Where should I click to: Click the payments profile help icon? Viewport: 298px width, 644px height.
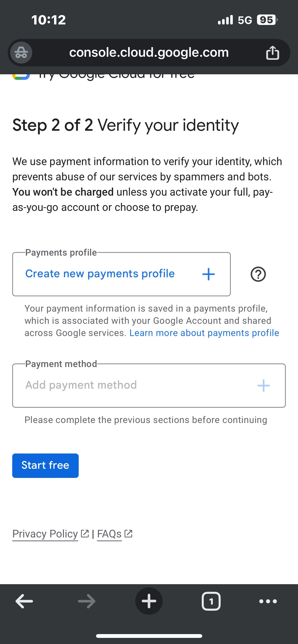[258, 274]
